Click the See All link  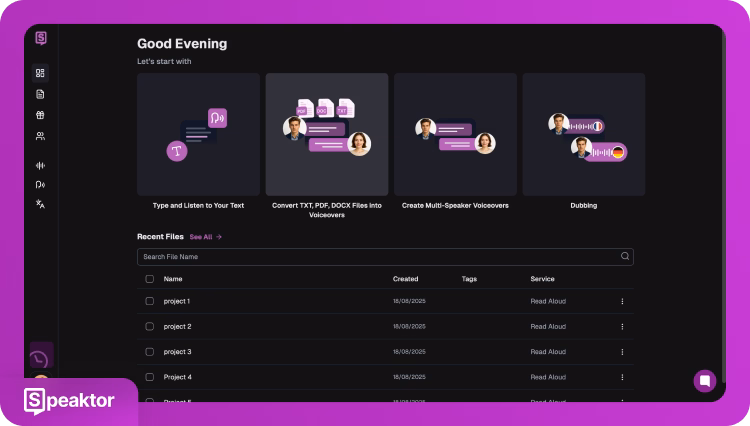point(206,237)
